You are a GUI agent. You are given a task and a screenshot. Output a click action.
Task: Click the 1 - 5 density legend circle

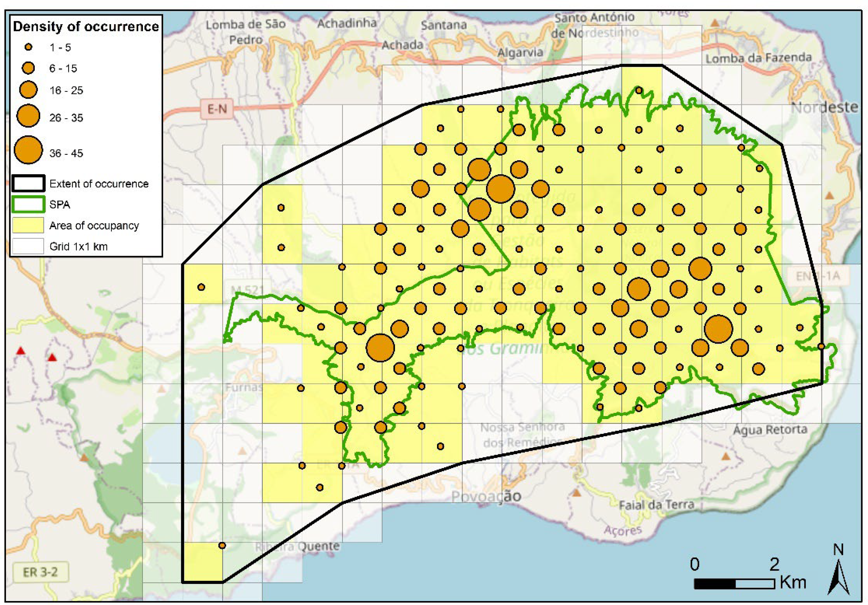[28, 47]
